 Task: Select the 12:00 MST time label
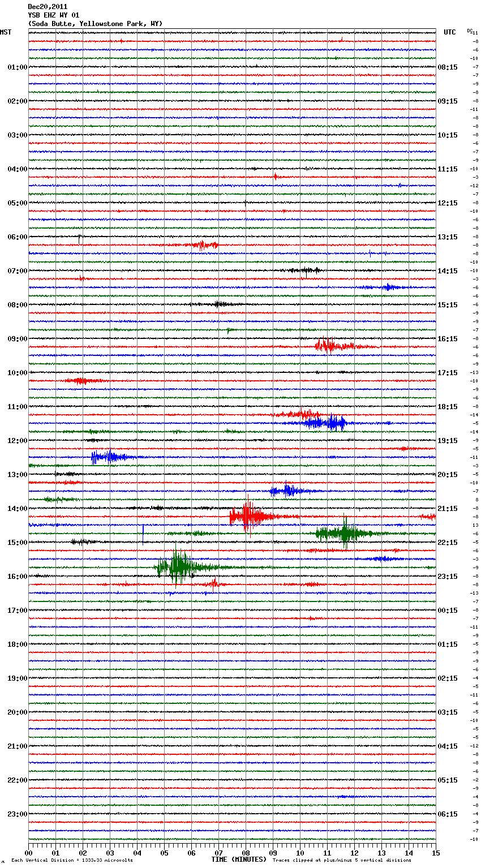pyautogui.click(x=18, y=441)
